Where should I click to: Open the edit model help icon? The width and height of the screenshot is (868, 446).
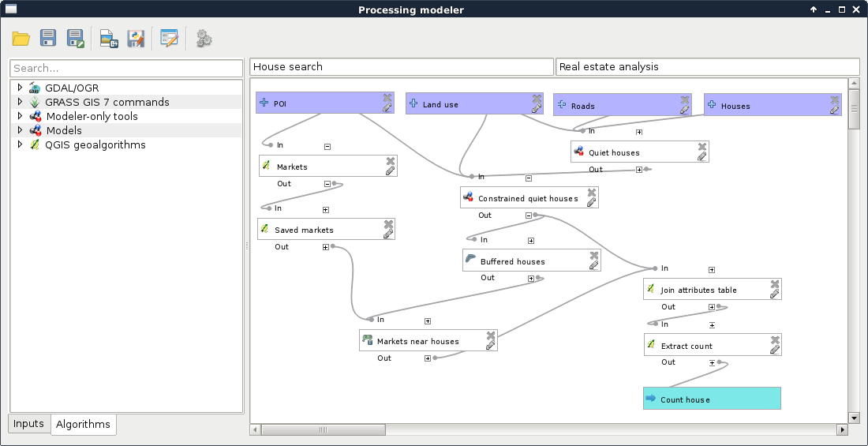click(169, 38)
